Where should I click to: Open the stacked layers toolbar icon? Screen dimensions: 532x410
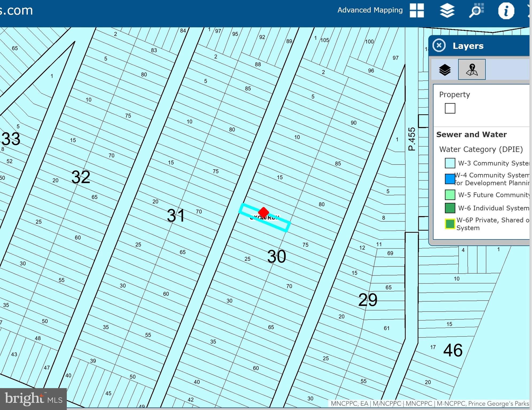click(x=447, y=11)
